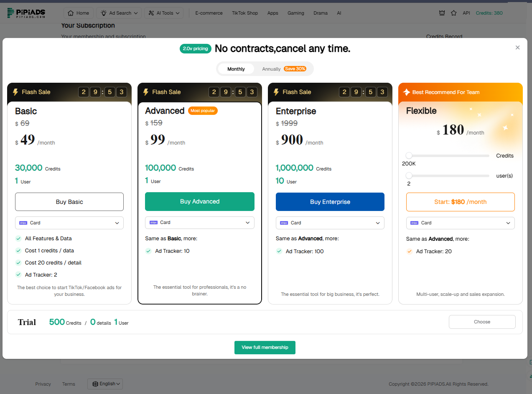Click Start: $180 /month button
532x394 pixels.
coord(461,202)
